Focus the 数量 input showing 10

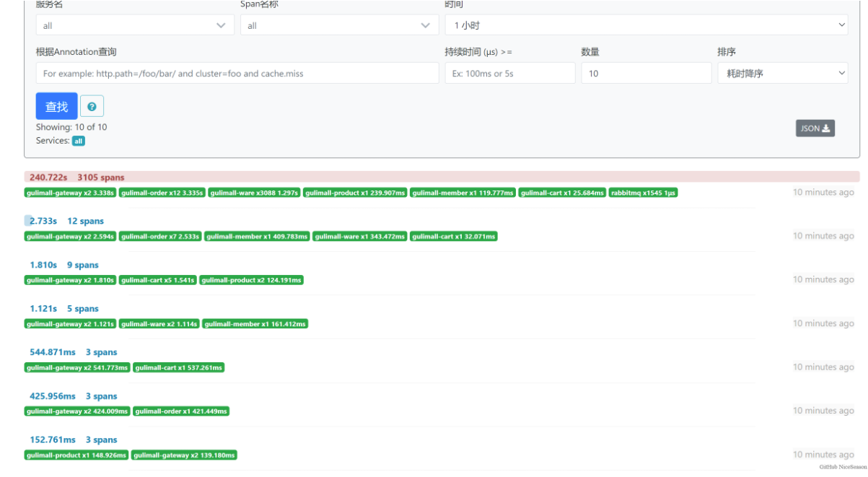click(x=646, y=73)
